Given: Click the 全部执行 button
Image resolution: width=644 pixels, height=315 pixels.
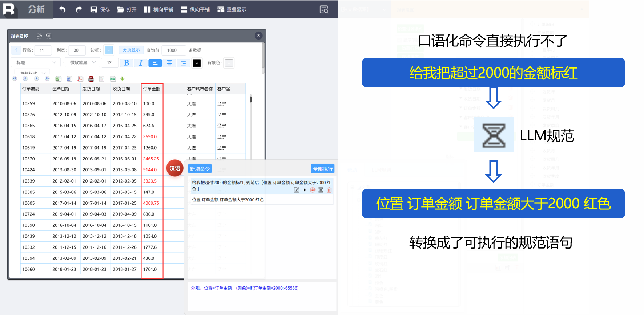Looking at the screenshot, I should 323,169.
